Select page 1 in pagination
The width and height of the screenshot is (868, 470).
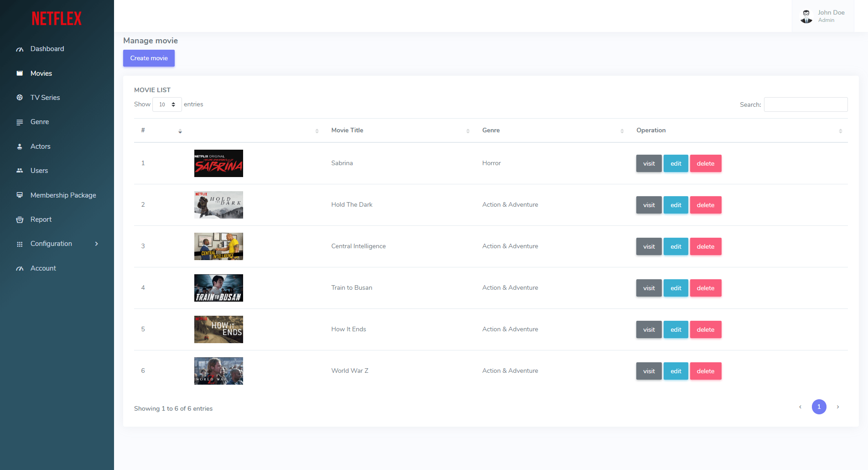(819, 407)
